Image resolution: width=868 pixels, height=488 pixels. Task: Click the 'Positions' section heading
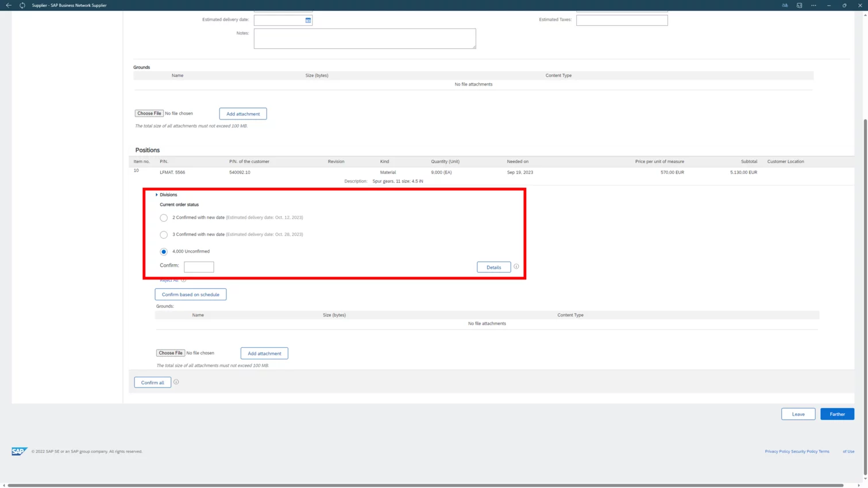(x=148, y=150)
